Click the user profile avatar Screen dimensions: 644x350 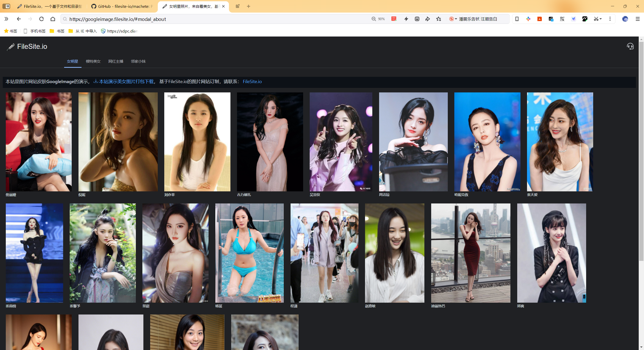coord(625,19)
